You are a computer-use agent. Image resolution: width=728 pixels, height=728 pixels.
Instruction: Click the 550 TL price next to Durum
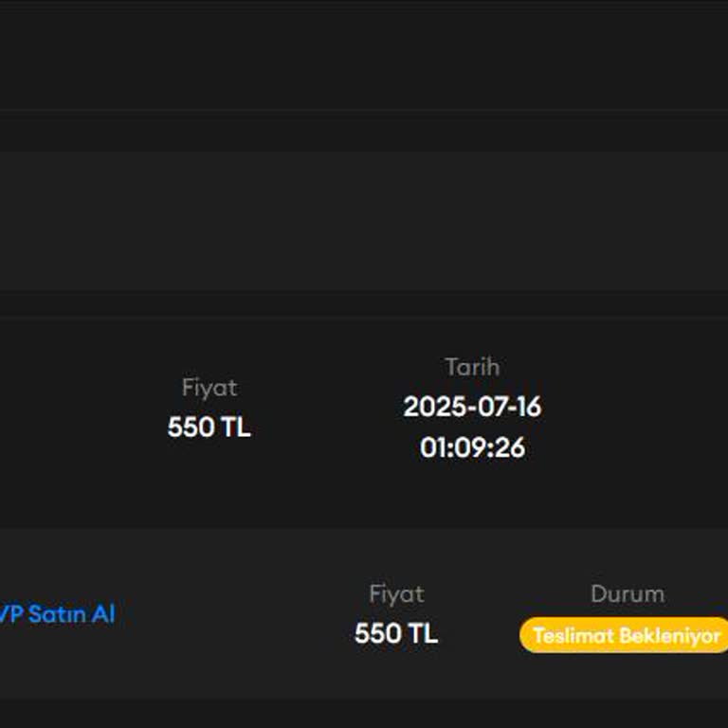tap(396, 633)
